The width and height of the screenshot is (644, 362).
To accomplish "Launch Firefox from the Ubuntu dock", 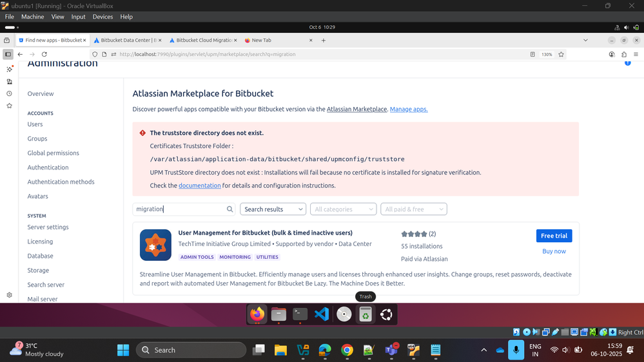I will coord(257,314).
